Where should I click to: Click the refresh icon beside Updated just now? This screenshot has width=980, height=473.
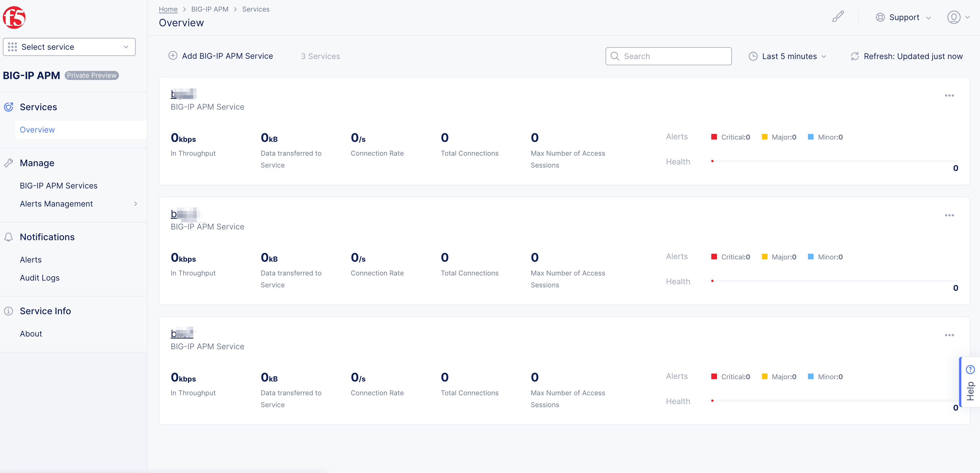(855, 56)
